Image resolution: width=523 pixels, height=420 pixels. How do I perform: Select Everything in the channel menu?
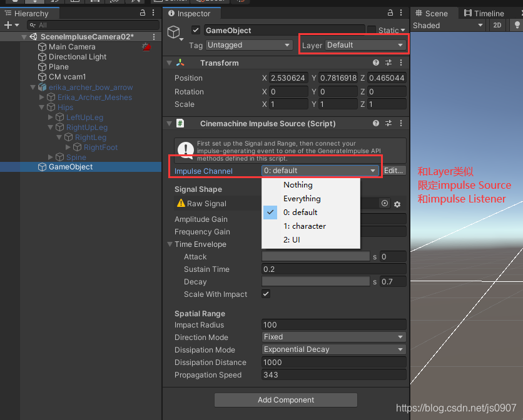311,199
